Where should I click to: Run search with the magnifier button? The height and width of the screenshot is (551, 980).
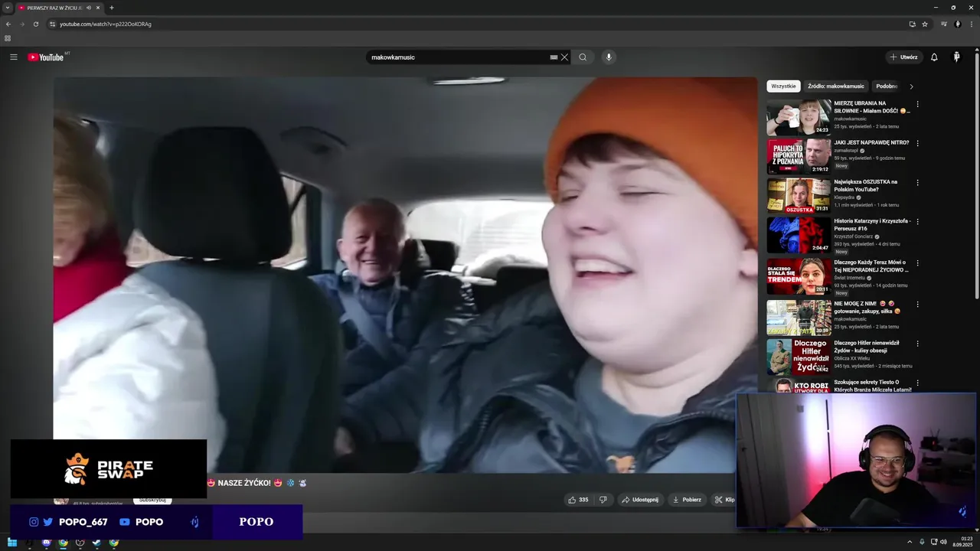pos(583,57)
